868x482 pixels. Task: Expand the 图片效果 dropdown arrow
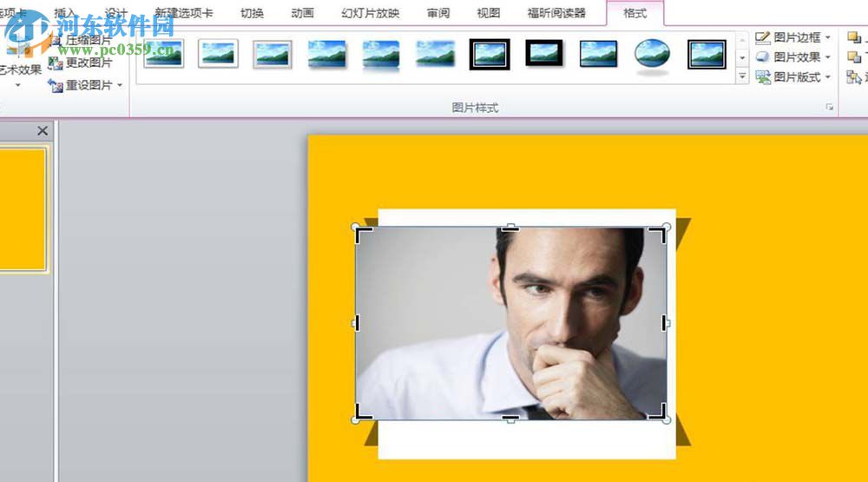pyautogui.click(x=827, y=56)
